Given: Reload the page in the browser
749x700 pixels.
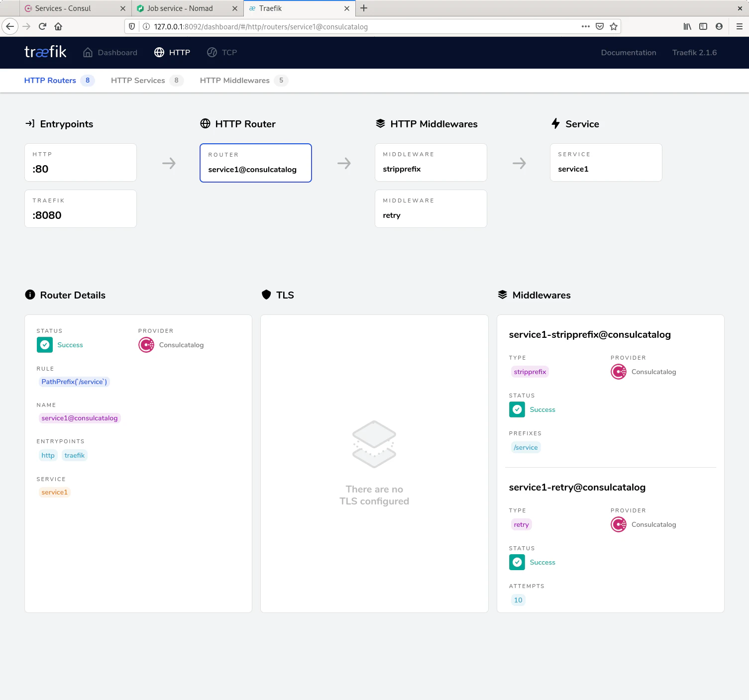Looking at the screenshot, I should [42, 26].
